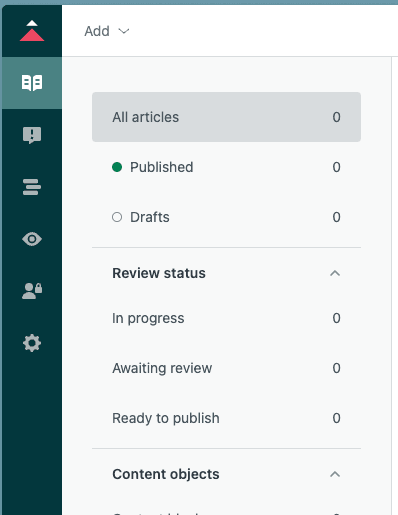This screenshot has width=398, height=515.
Task: Open Manage articles book icon
Action: coord(32,83)
